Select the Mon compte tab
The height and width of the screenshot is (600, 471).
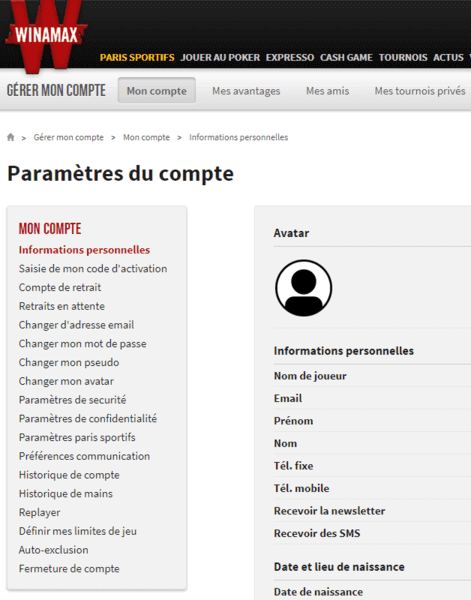[156, 91]
